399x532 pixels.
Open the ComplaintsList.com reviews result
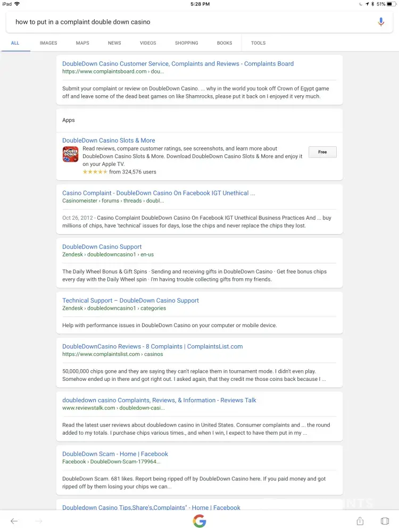(x=152, y=346)
